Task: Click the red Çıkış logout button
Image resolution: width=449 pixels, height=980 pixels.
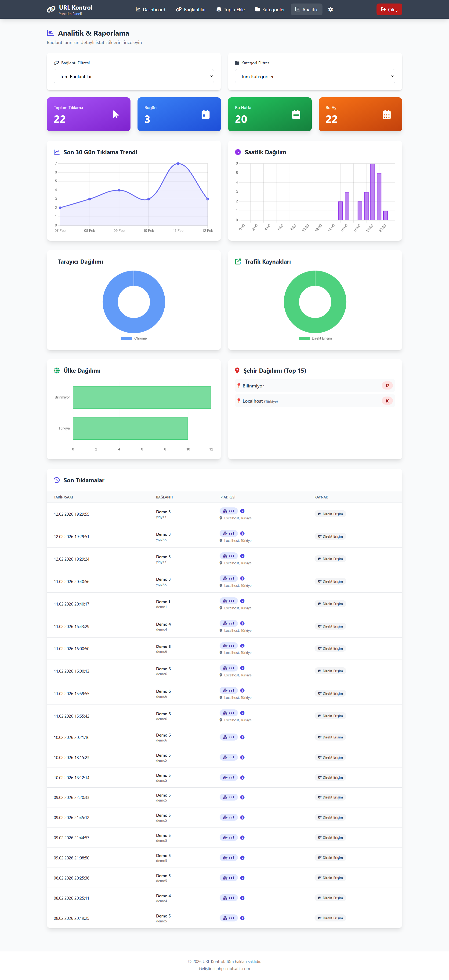Action: tap(389, 10)
